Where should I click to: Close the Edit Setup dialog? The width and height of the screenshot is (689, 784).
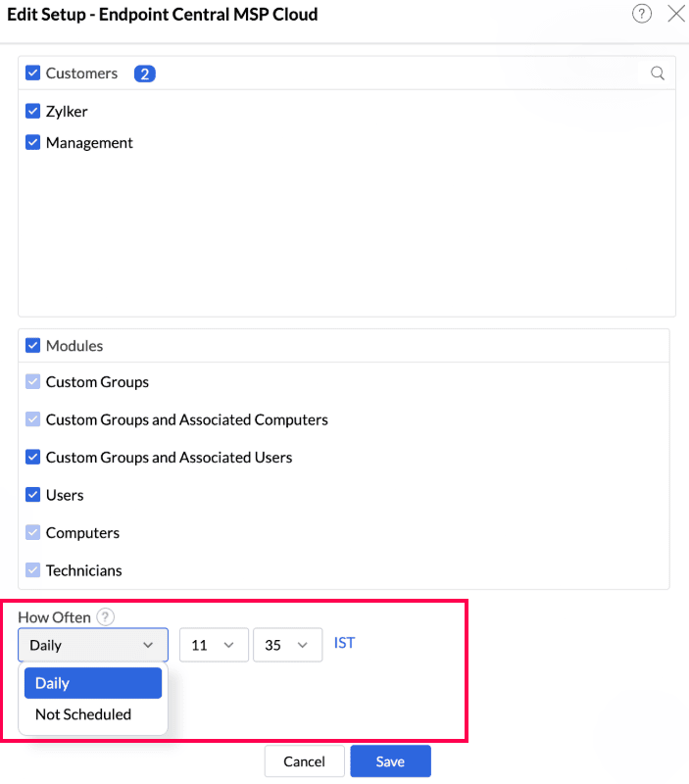[675, 14]
